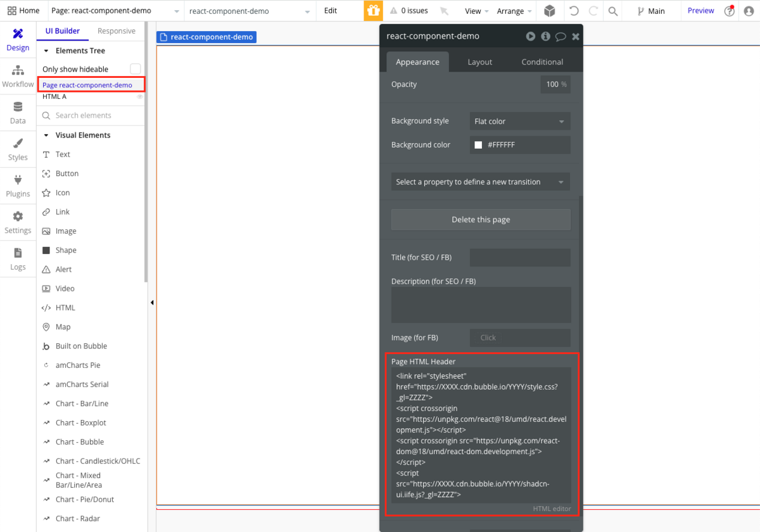Open comments bubble in property editor
Viewport: 760px width, 532px height.
[x=560, y=37]
